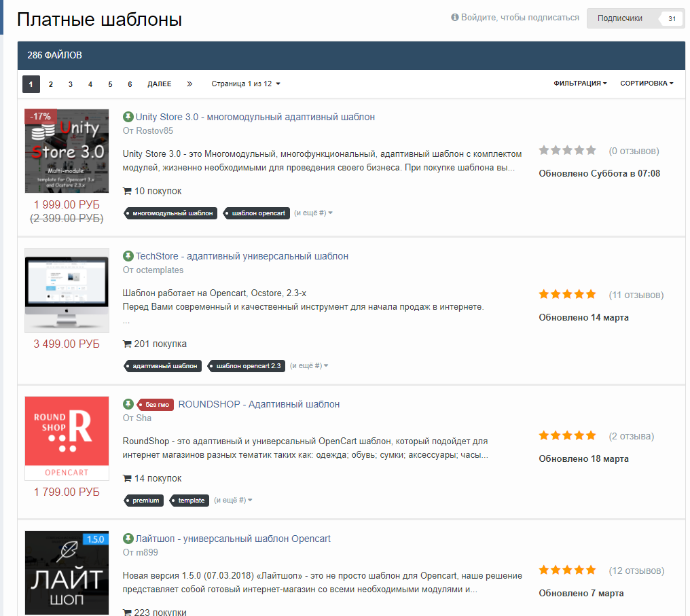Click the многомодульный шаблон tag
This screenshot has height=616, width=690.
171,213
